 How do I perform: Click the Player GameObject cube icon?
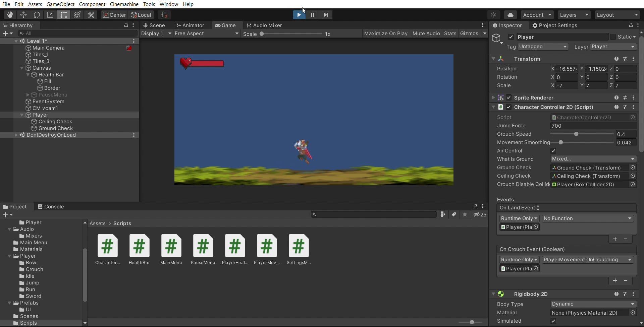(497, 38)
